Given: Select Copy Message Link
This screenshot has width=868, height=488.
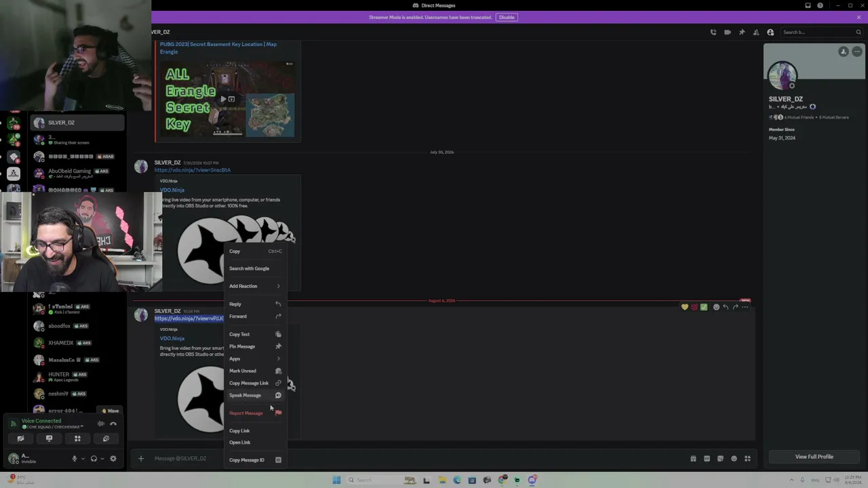Looking at the screenshot, I should 255,383.
